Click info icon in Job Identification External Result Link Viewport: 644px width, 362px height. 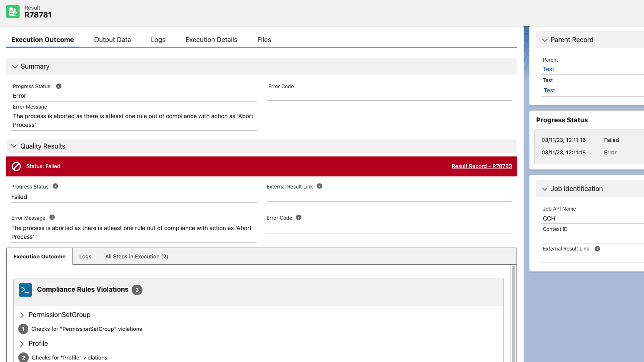point(597,249)
